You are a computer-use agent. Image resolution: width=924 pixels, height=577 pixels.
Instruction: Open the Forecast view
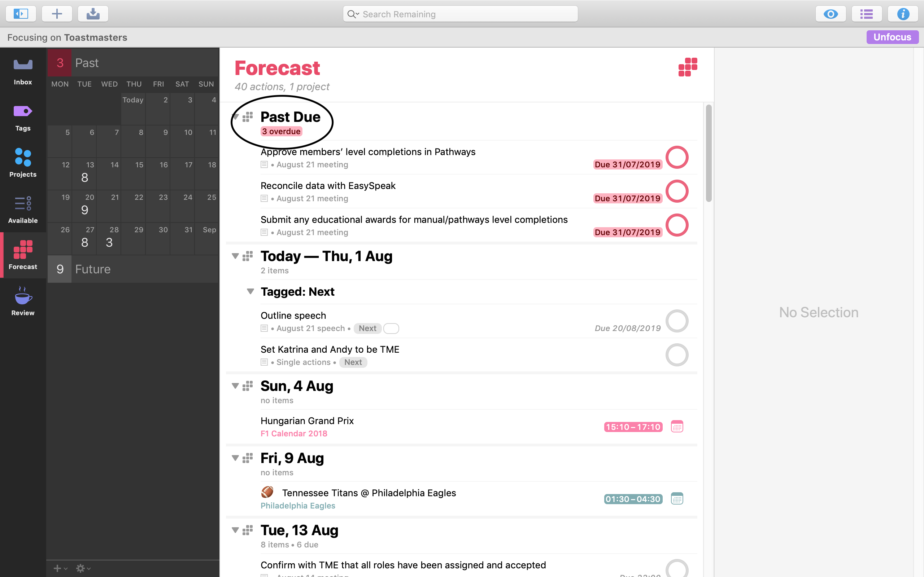coord(23,255)
